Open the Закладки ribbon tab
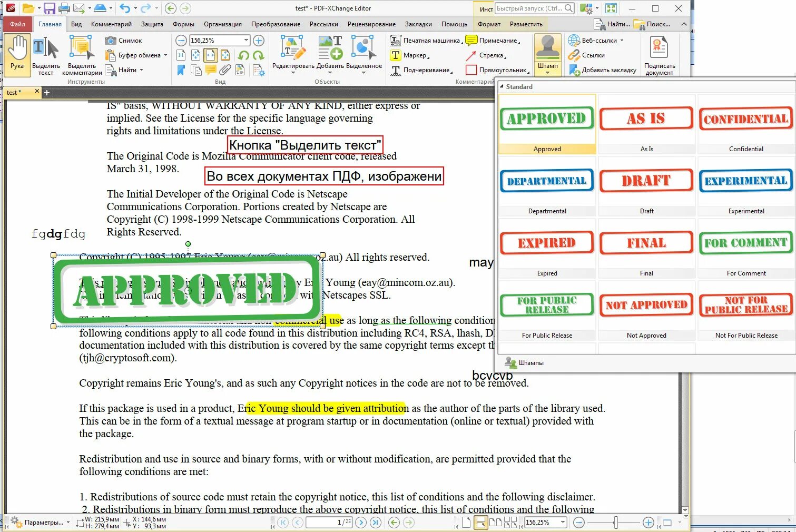Image resolution: width=796 pixels, height=532 pixels. [418, 24]
